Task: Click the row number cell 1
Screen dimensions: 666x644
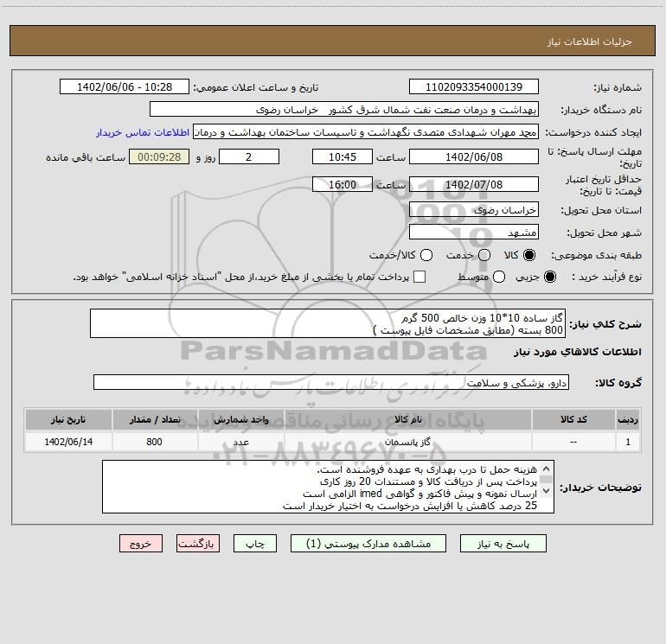Action: [x=628, y=442]
